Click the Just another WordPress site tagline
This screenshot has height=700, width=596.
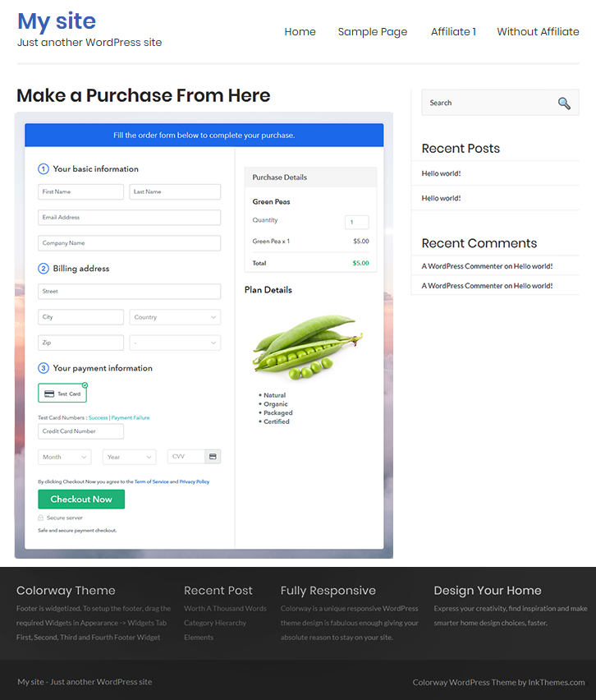click(89, 43)
